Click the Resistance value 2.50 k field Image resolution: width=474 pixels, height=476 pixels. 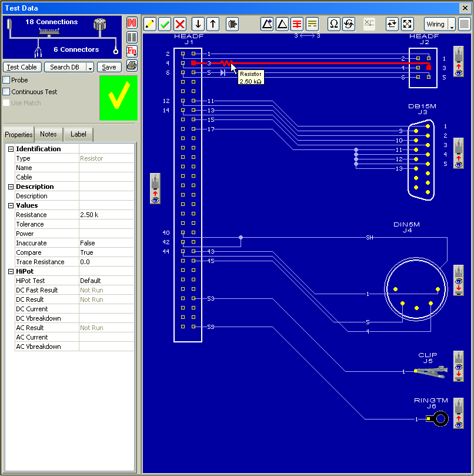click(x=106, y=215)
